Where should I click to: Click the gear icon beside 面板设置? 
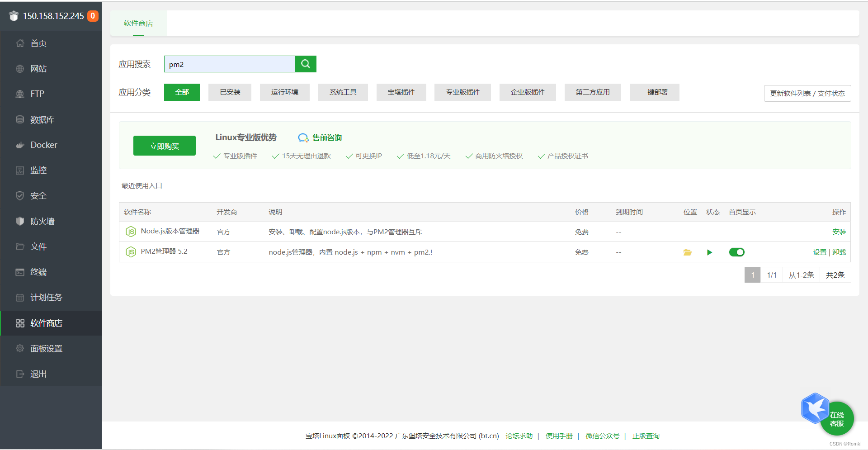[20, 348]
